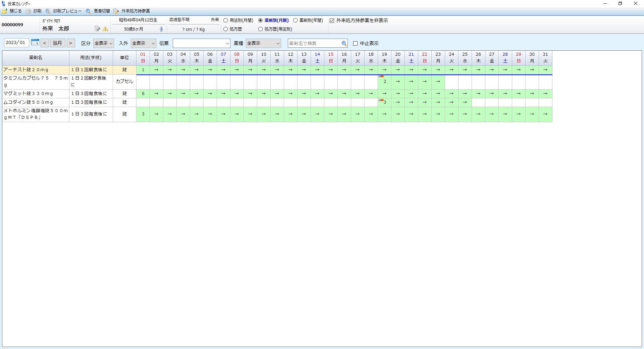
Task: Select the タミフルカプセル75 drug row
Action: (36, 81)
